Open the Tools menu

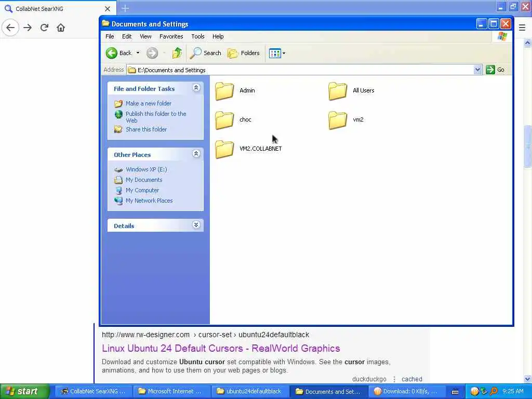tap(198, 36)
